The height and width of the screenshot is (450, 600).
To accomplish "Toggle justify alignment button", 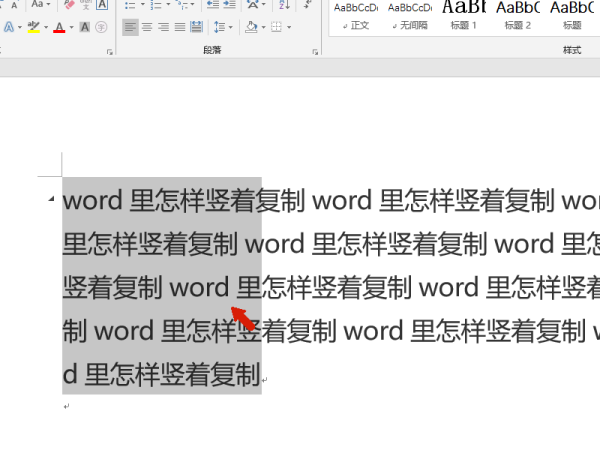I will click(180, 27).
